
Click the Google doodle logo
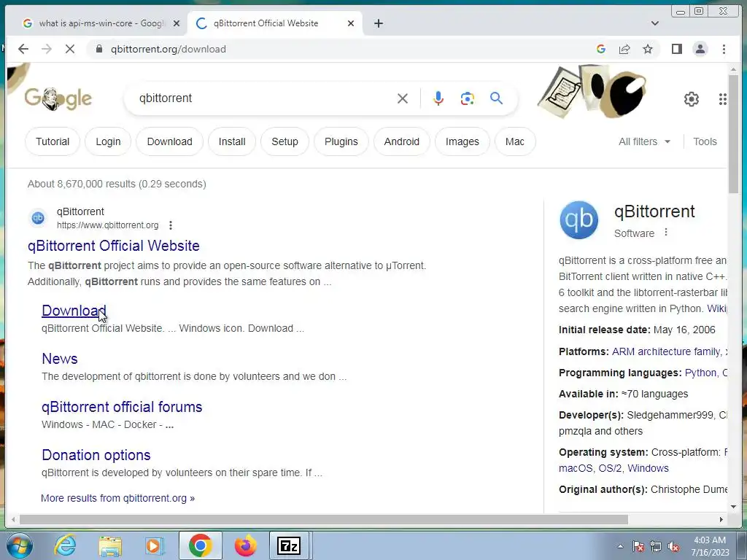coord(58,99)
